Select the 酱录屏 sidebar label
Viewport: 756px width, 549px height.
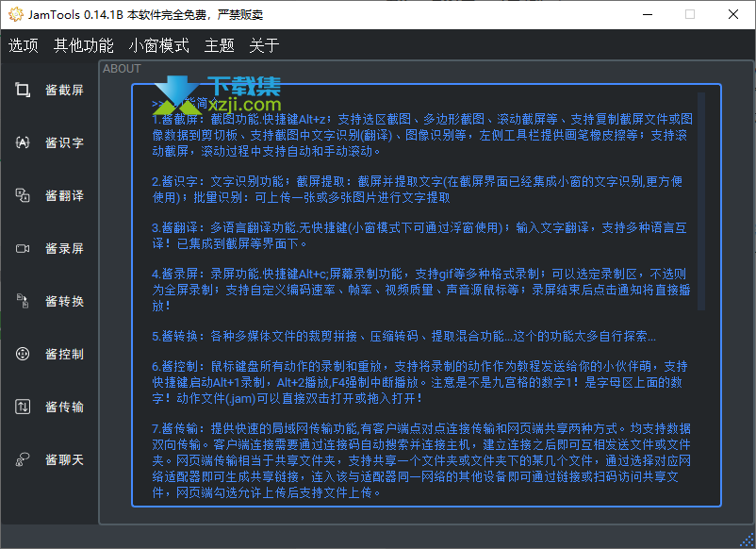[x=65, y=248]
